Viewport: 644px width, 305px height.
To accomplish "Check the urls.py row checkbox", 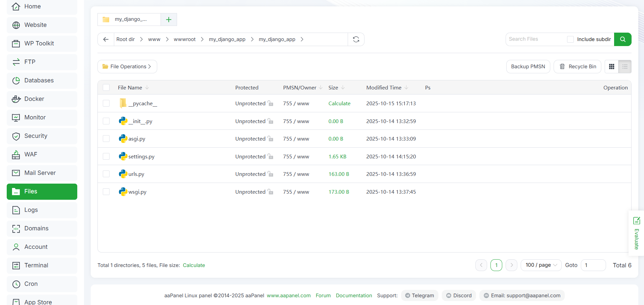I will (x=106, y=174).
